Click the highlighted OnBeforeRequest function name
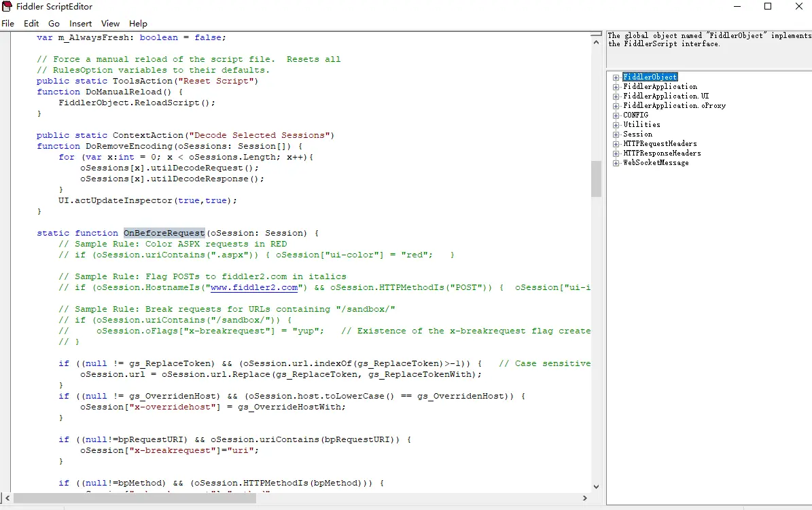This screenshot has height=510, width=812. point(164,233)
